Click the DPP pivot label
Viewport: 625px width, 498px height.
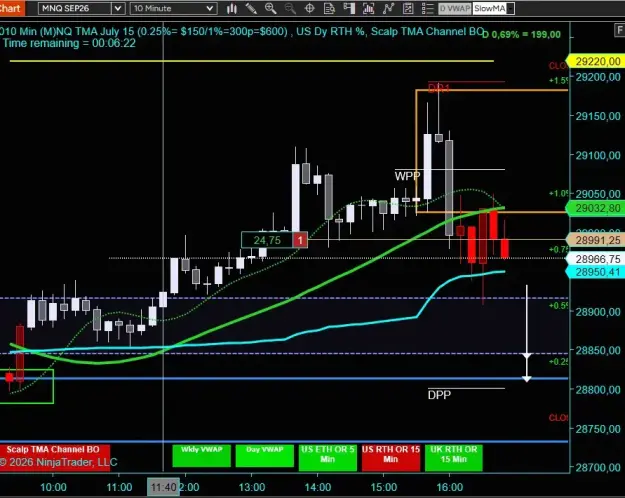click(x=439, y=395)
